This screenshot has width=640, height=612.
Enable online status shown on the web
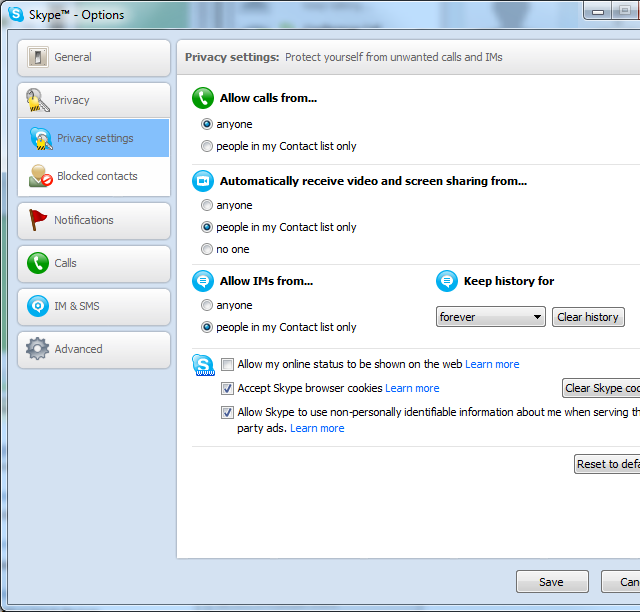tap(227, 364)
